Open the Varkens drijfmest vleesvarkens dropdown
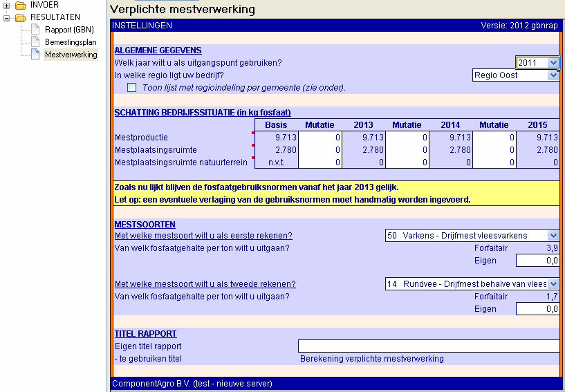Image resolution: width=565 pixels, height=392 pixels. pos(553,236)
